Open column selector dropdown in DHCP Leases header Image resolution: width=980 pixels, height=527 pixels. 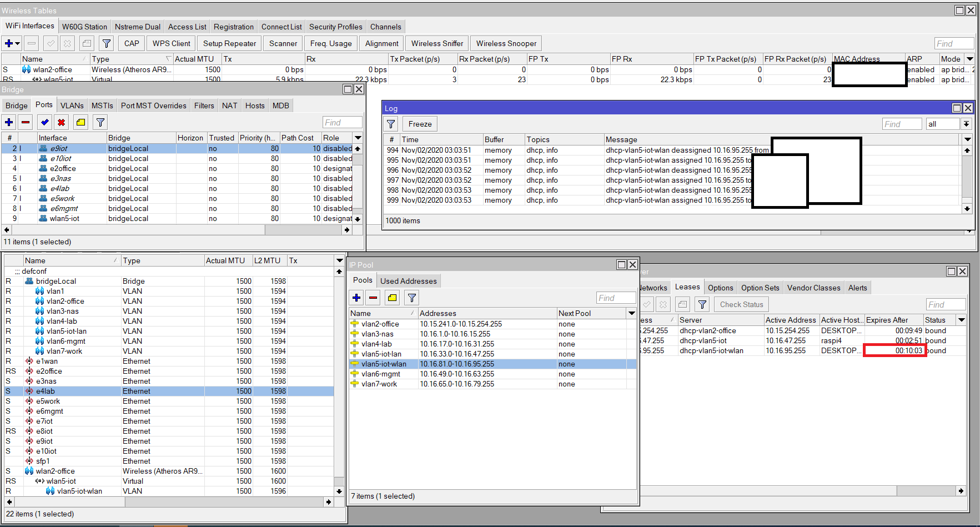point(962,320)
